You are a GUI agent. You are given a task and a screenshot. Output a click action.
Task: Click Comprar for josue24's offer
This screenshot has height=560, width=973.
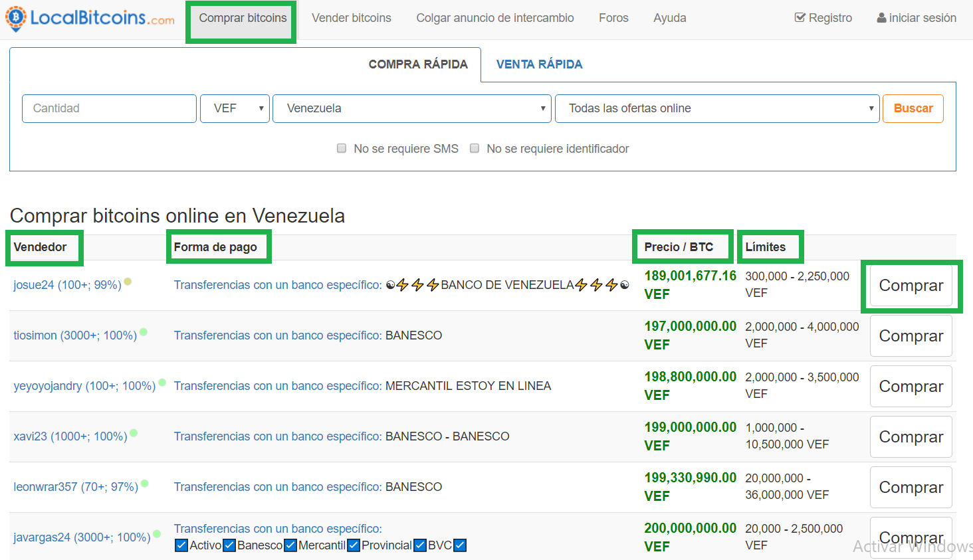911,286
